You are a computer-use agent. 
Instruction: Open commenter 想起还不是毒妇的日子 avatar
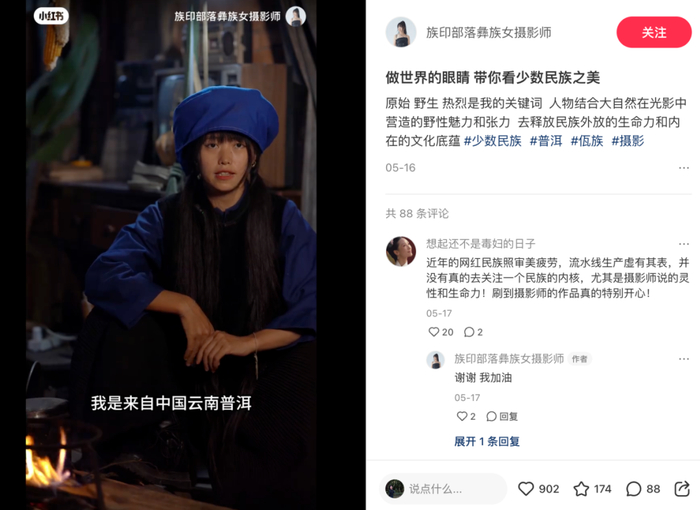(x=400, y=251)
